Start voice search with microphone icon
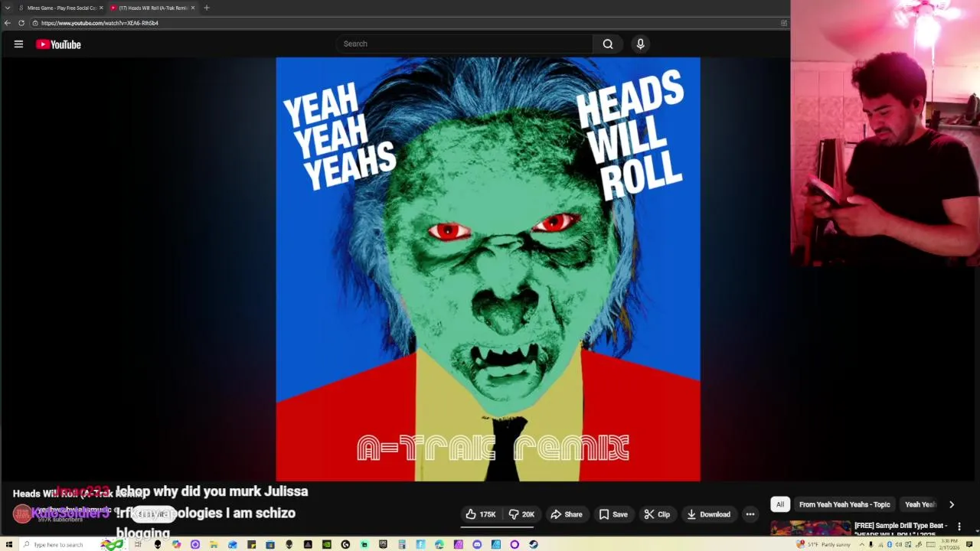980x551 pixels. 641,44
